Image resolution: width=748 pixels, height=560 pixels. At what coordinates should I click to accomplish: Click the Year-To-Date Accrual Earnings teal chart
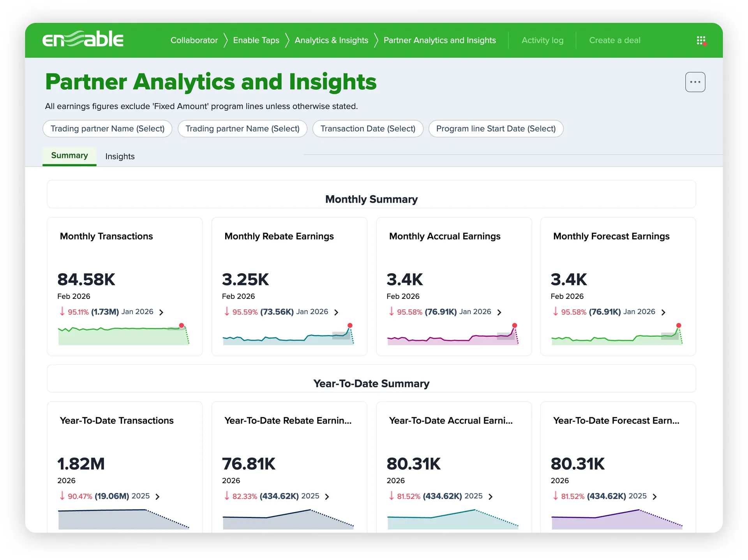coord(453,519)
